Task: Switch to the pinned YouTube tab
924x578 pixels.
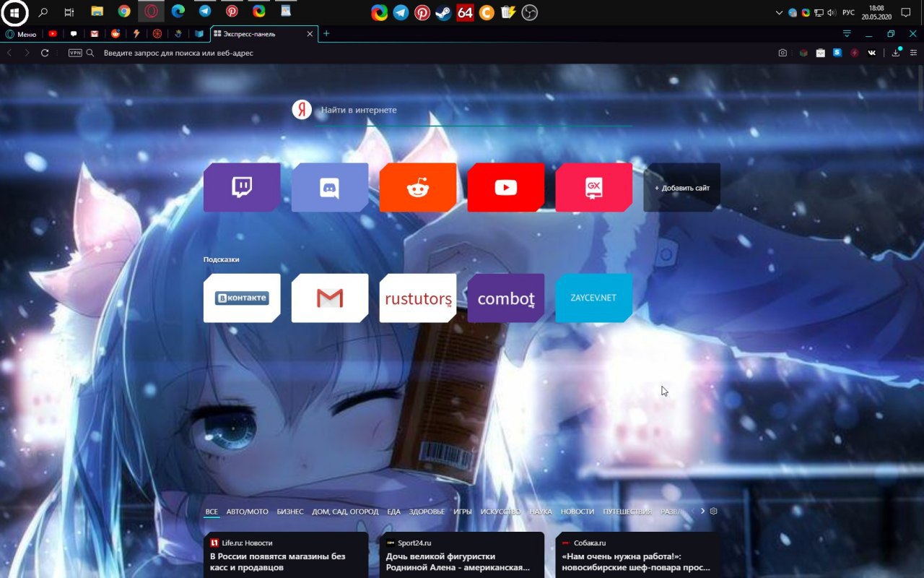Action: 53,34
